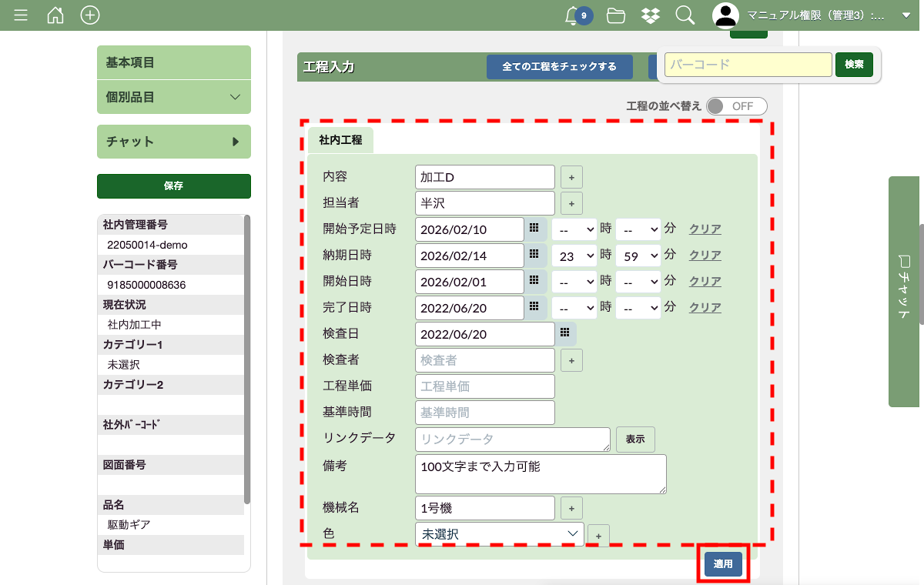Open the user account dropdown arrow
The height and width of the screenshot is (585, 924).
pyautogui.click(x=906, y=15)
